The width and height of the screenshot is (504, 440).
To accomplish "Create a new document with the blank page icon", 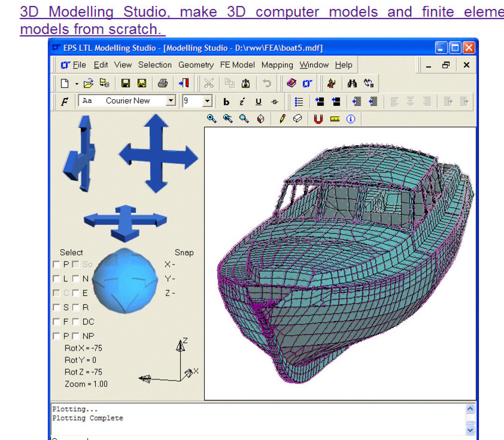I will point(65,83).
